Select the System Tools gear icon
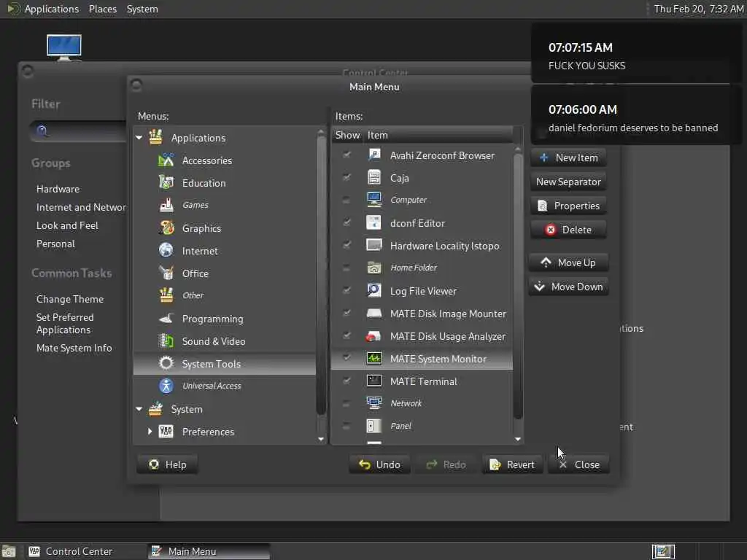Screen dimensions: 747x560 [x=166, y=363]
